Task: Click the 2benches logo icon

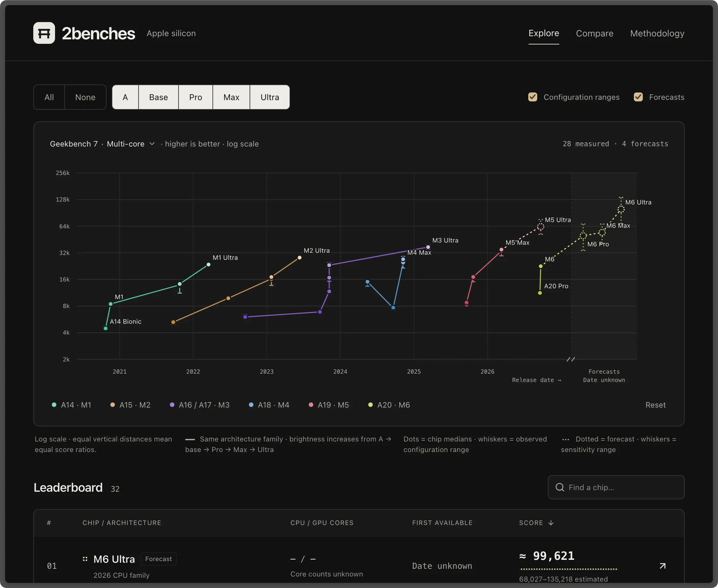Action: point(44,33)
